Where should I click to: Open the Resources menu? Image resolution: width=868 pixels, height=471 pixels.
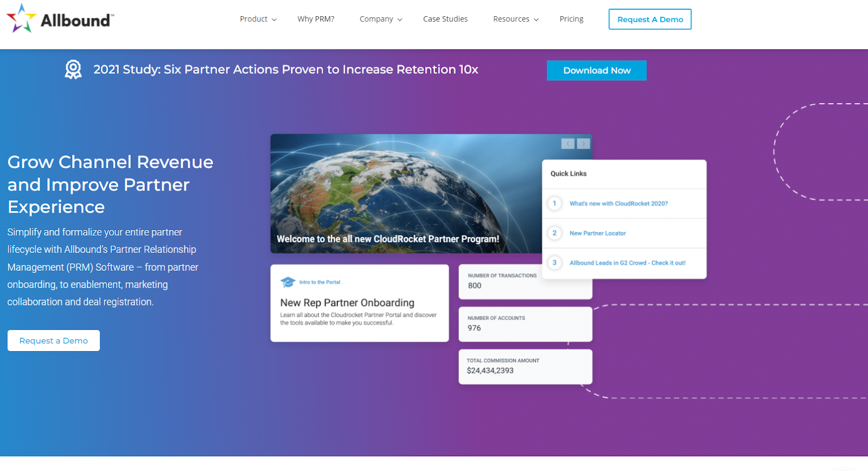click(x=516, y=19)
